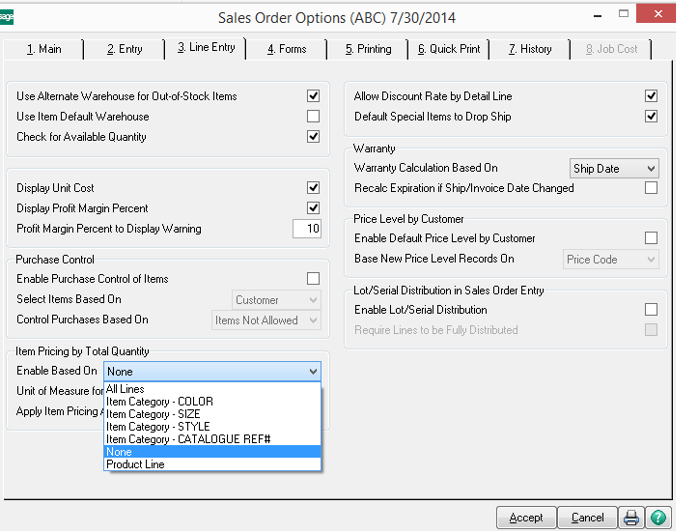Uncheck Allow Discount Rate by Detail Line

click(x=651, y=96)
